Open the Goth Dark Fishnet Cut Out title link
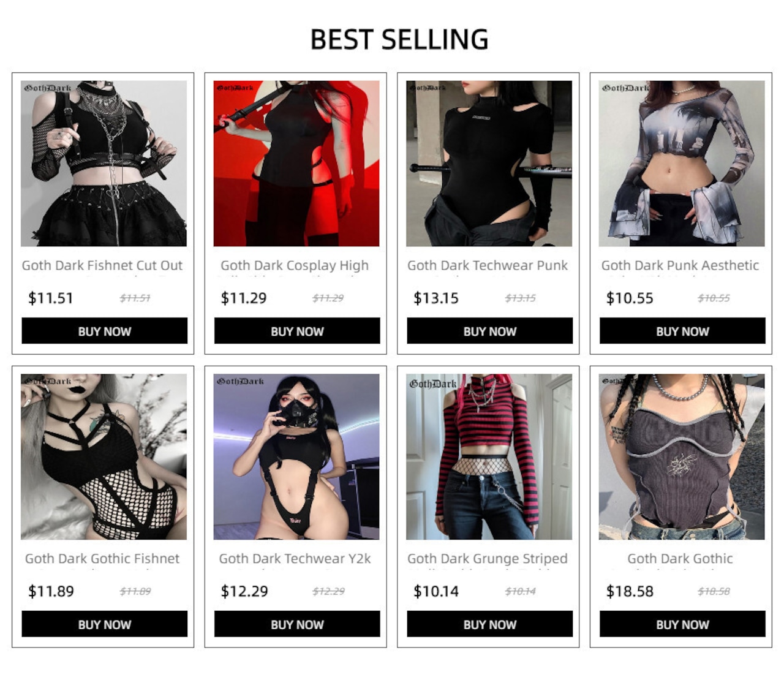The width and height of the screenshot is (784, 677). pyautogui.click(x=102, y=266)
